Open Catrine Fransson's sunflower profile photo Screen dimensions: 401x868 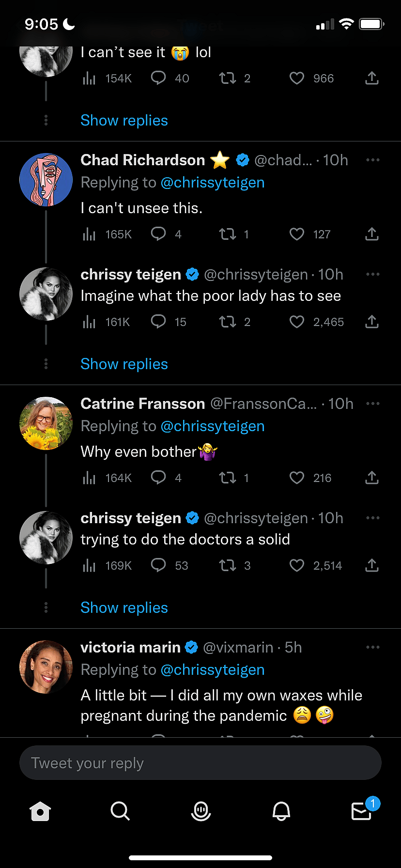pos(46,423)
